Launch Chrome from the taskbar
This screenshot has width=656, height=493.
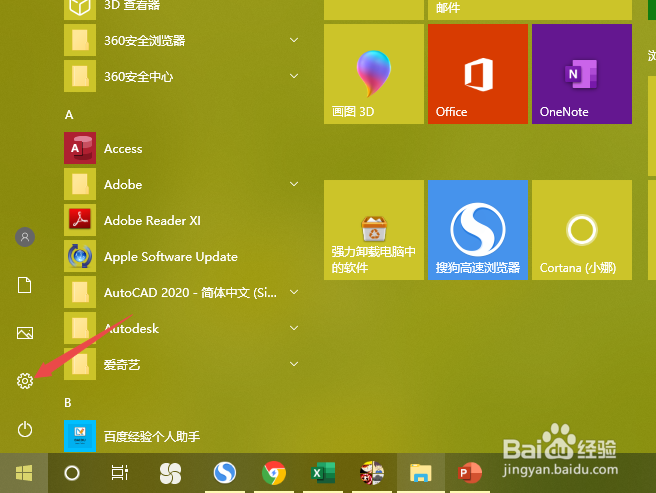point(274,473)
